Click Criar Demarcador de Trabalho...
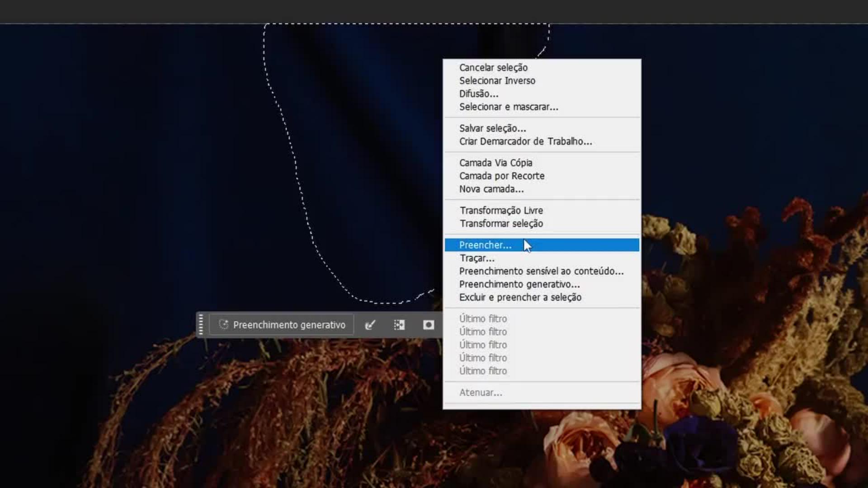The image size is (868, 488). (525, 141)
